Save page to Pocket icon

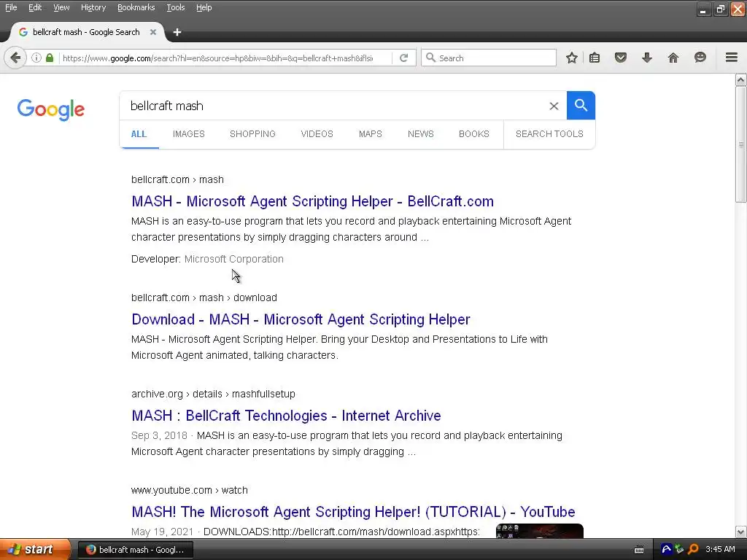coord(620,58)
